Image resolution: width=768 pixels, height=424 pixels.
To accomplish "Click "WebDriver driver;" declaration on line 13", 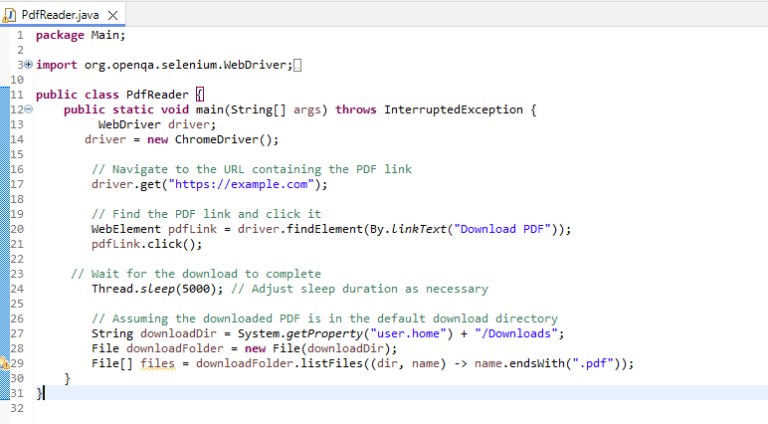I will [x=157, y=124].
